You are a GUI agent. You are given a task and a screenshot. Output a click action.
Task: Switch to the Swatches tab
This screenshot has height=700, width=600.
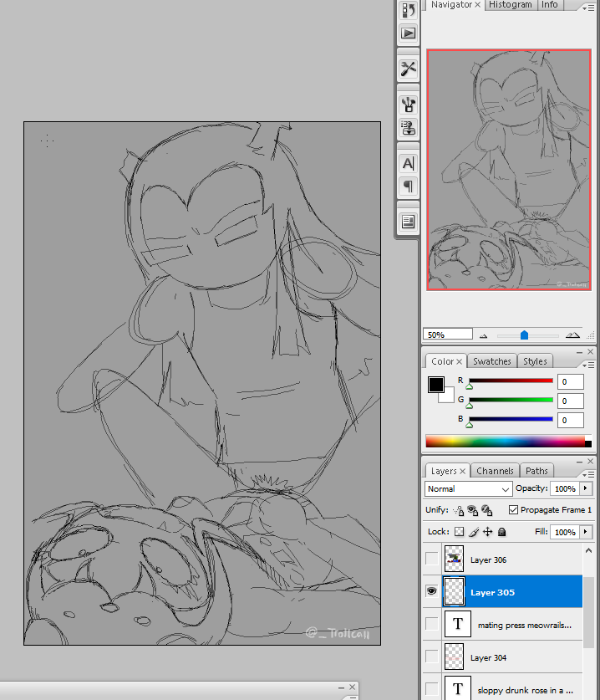pyautogui.click(x=492, y=361)
